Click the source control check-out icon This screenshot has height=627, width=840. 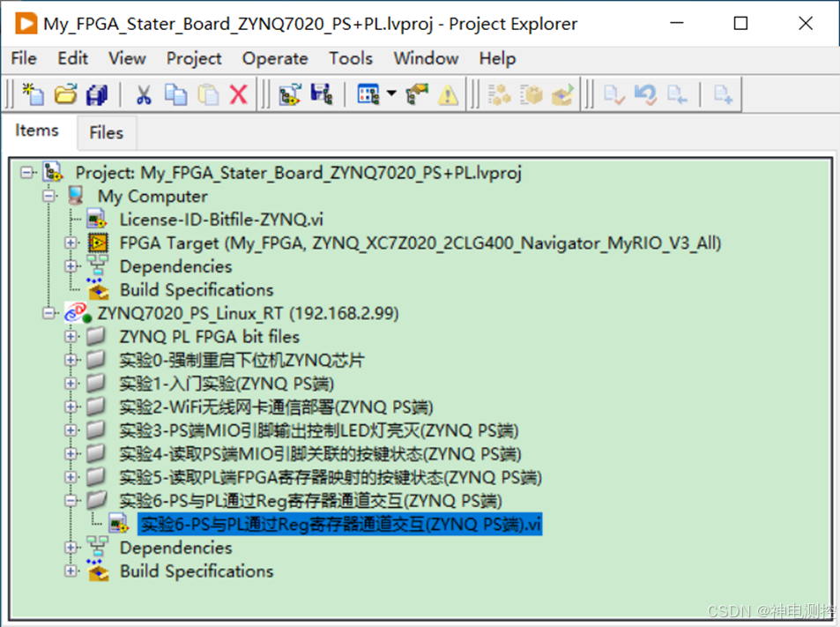677,94
